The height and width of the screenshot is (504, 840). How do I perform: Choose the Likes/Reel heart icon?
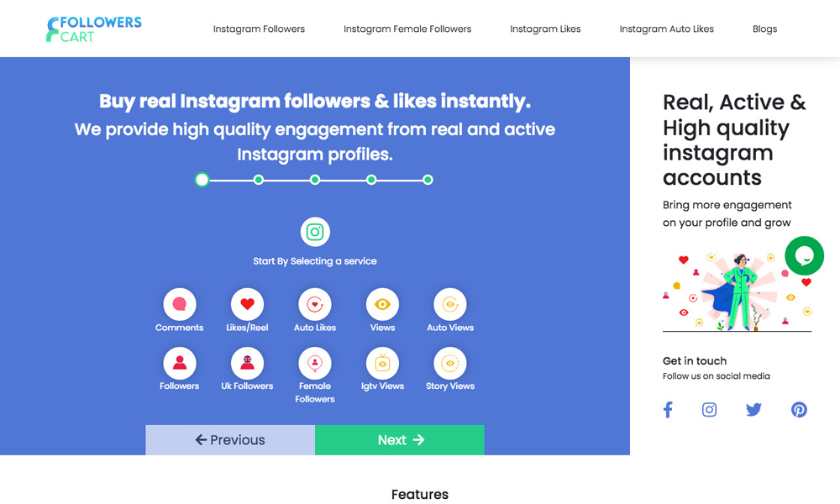pyautogui.click(x=247, y=304)
